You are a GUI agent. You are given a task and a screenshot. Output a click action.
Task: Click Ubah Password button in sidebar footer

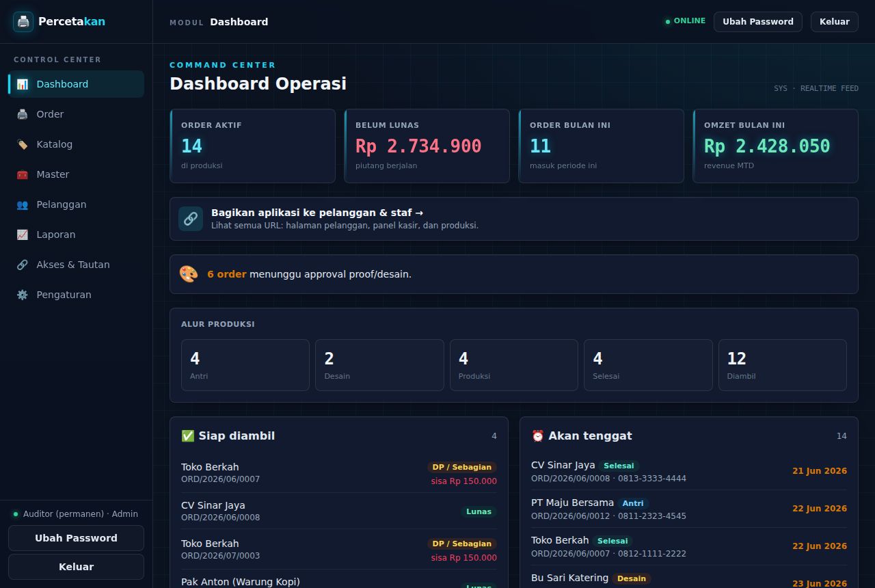click(x=76, y=538)
